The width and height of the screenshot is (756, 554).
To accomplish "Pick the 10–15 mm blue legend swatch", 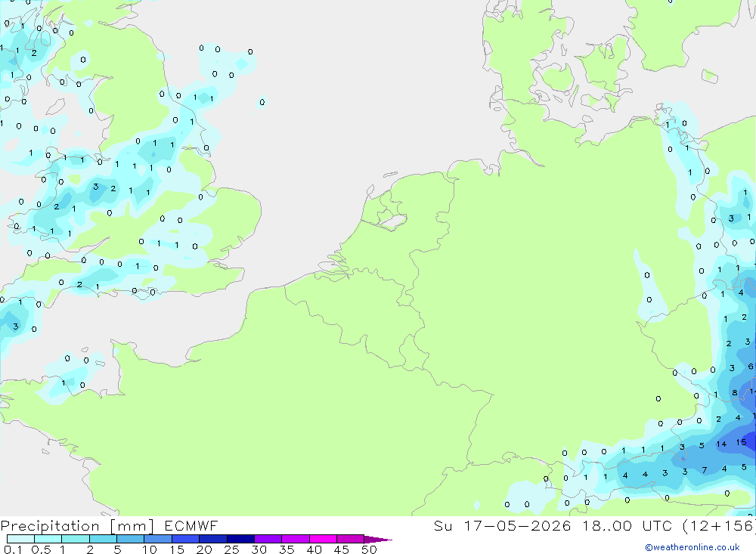I will [x=158, y=539].
